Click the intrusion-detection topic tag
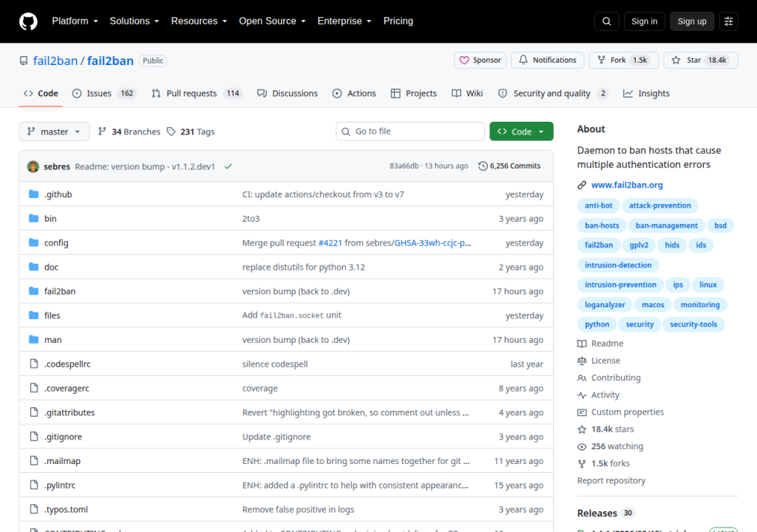 (618, 265)
